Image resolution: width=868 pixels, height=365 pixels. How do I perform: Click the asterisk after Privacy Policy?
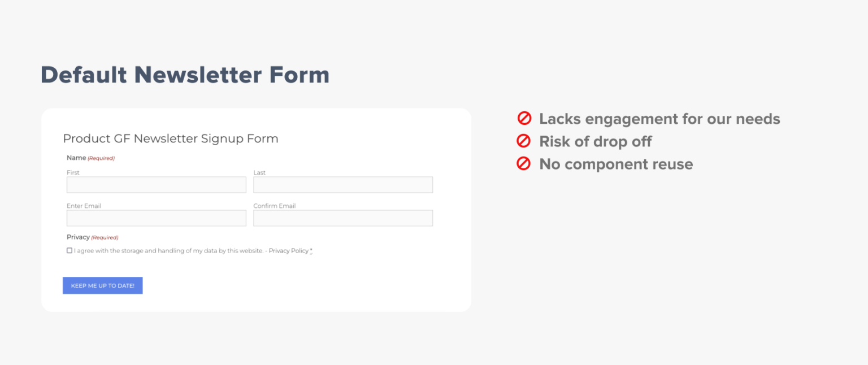point(310,250)
